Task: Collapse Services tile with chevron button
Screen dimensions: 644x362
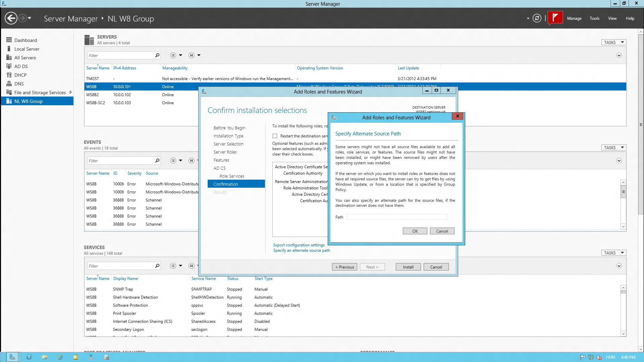Action: pyautogui.click(x=619, y=266)
